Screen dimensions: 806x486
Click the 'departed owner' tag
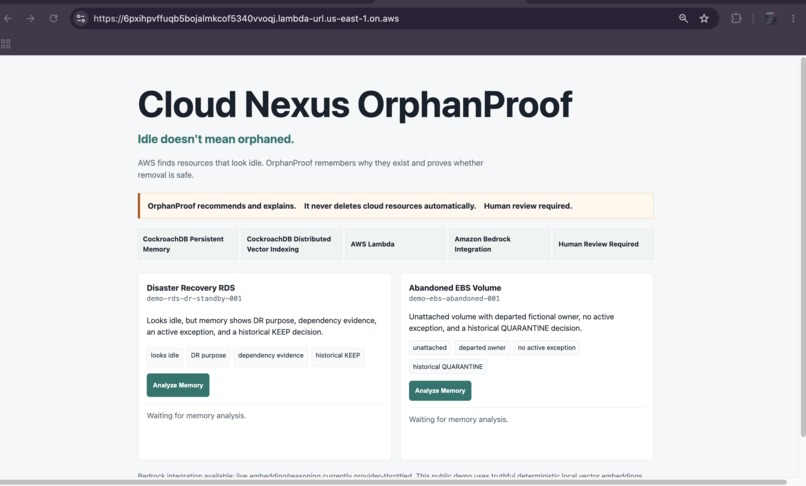pos(482,348)
